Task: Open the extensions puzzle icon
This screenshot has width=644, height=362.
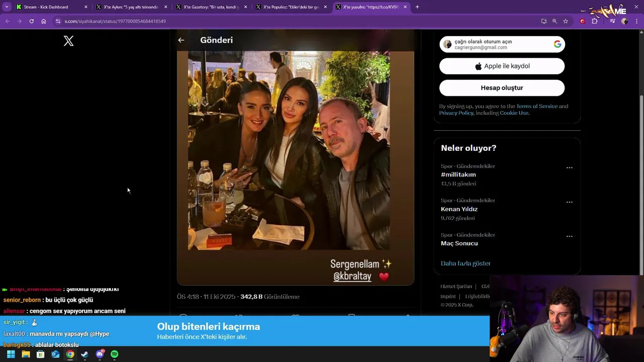Action: pyautogui.click(x=595, y=21)
